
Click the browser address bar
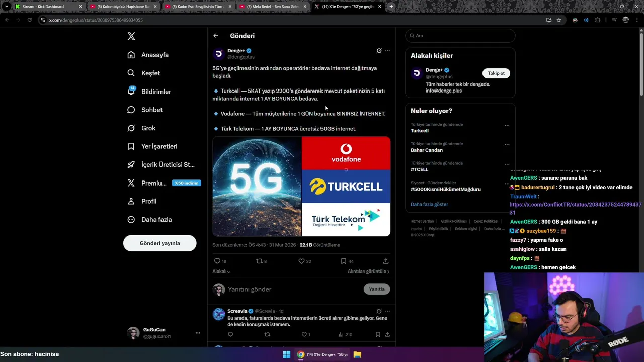(x=292, y=20)
